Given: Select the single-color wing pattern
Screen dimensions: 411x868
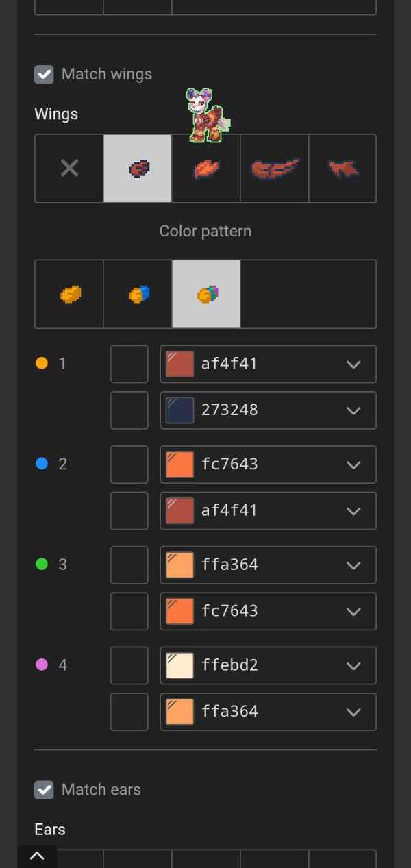Looking at the screenshot, I should [69, 295].
